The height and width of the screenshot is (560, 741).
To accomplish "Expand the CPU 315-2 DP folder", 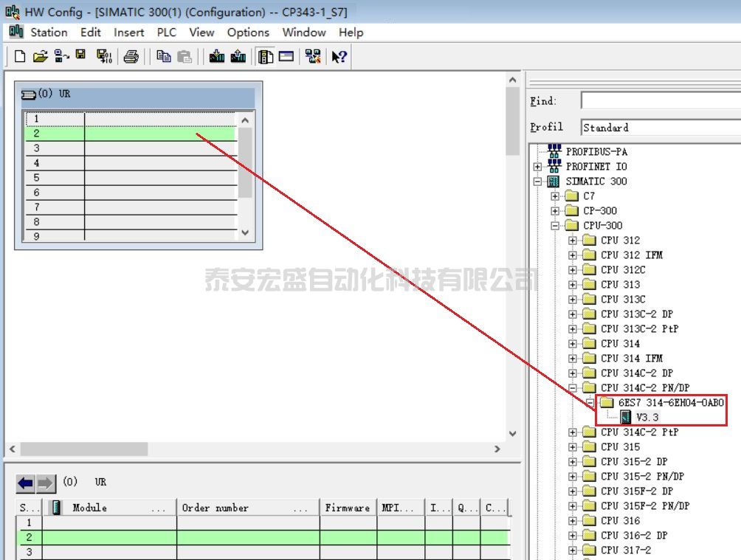I will click(573, 462).
